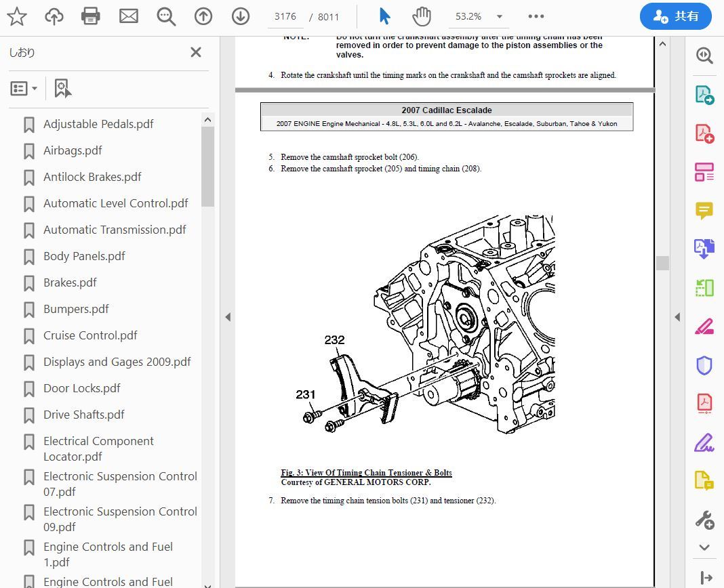The height and width of the screenshot is (588, 724).
Task: Open Electronic Suspension Control 09.pdf bookmark
Action: click(120, 519)
